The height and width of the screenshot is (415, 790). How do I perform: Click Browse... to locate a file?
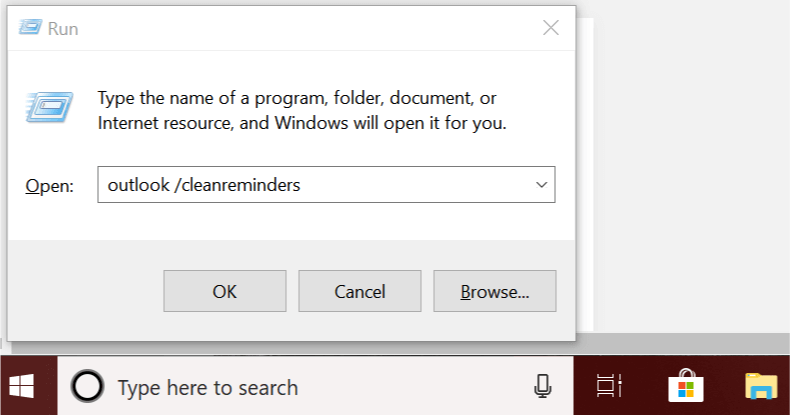point(495,291)
